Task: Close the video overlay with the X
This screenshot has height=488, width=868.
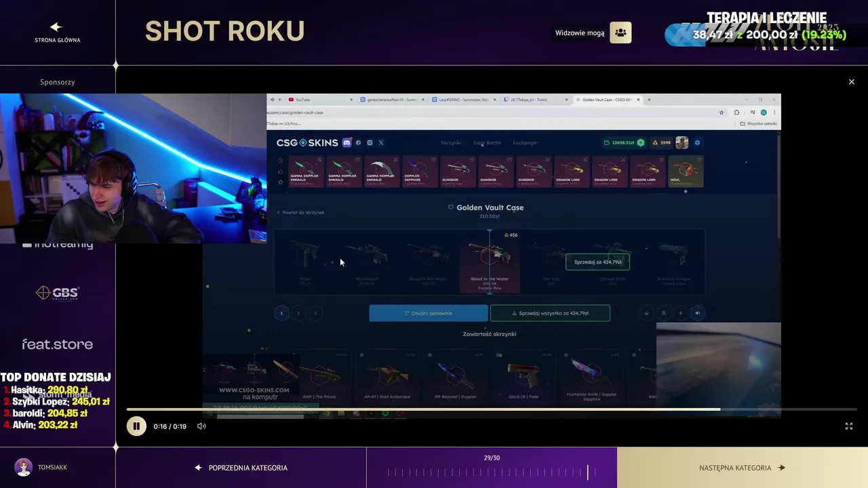Action: 852,82
